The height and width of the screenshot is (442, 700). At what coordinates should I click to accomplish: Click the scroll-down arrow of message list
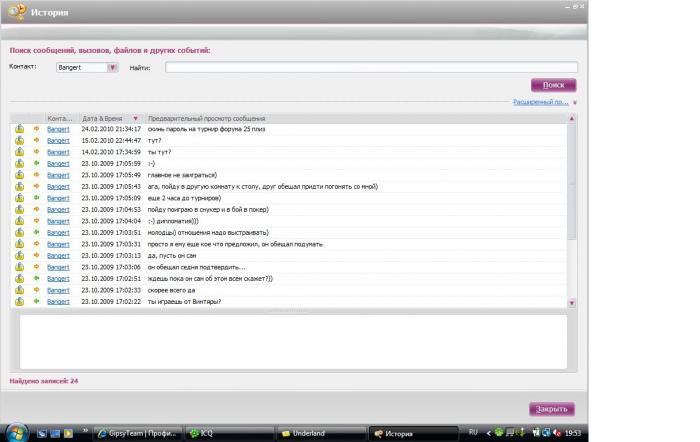click(x=571, y=303)
